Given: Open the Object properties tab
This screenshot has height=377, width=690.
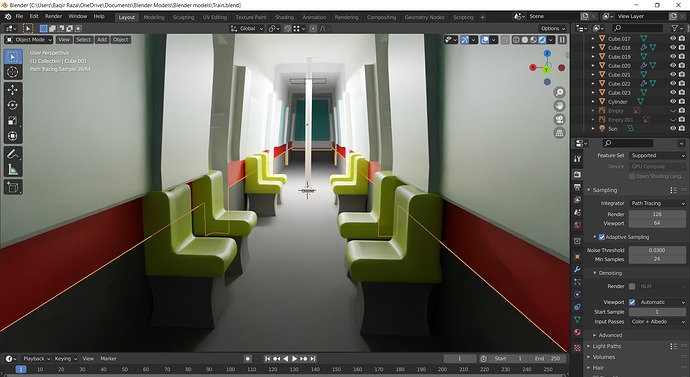Looking at the screenshot, I should click(577, 256).
